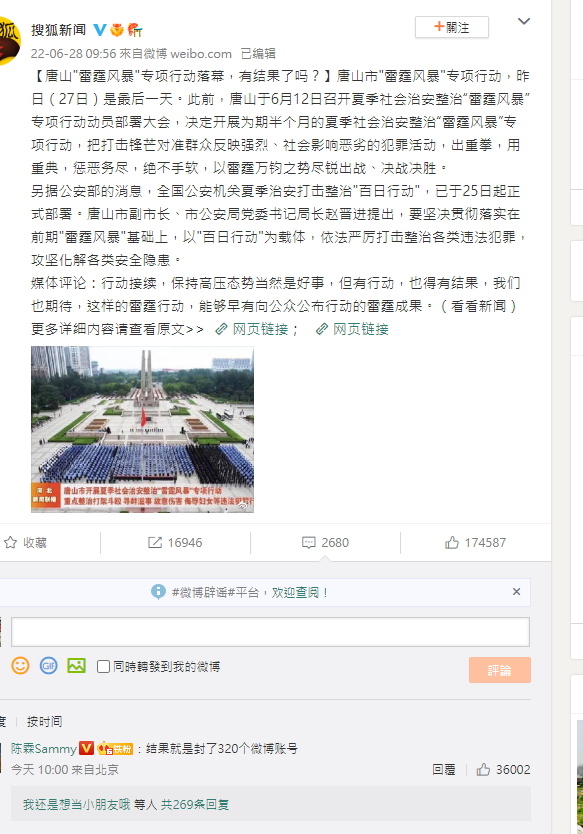The height and width of the screenshot is (834, 583).
Task: Dismiss the 微博辟谣 notice banner
Action: coord(516,591)
